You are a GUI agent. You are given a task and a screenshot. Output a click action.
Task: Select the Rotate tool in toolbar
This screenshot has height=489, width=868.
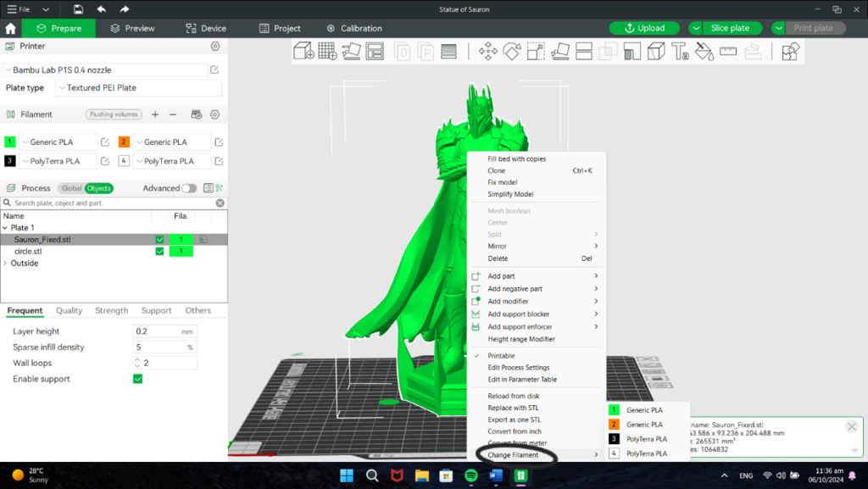[x=512, y=52]
